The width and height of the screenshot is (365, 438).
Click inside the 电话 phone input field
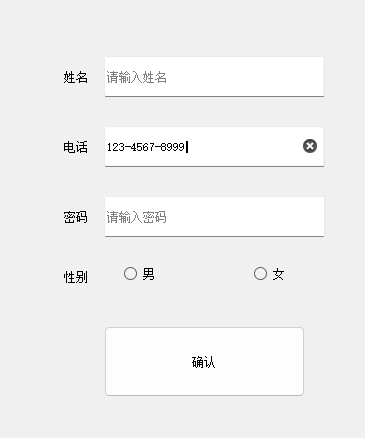(214, 147)
